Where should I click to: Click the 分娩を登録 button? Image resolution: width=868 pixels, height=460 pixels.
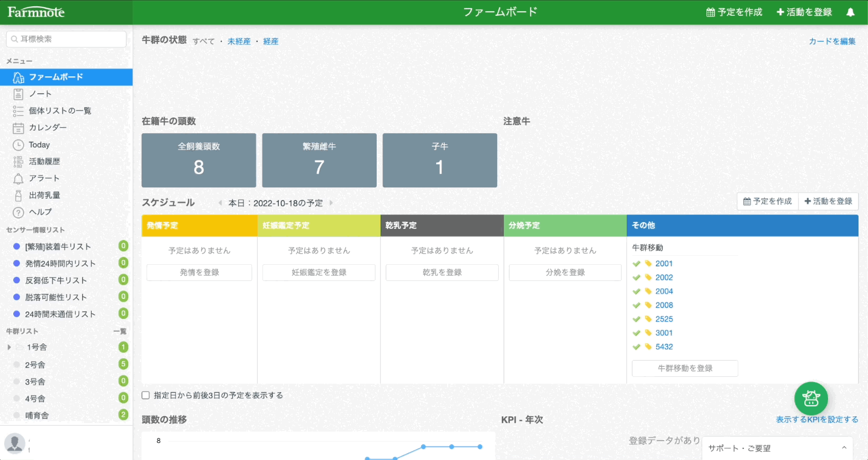coord(565,272)
